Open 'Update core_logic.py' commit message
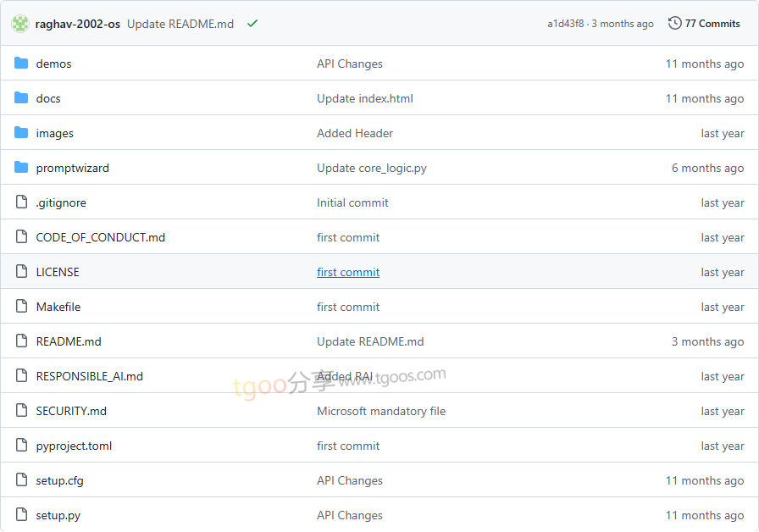Screen dimensions: 759x532 (x=372, y=168)
